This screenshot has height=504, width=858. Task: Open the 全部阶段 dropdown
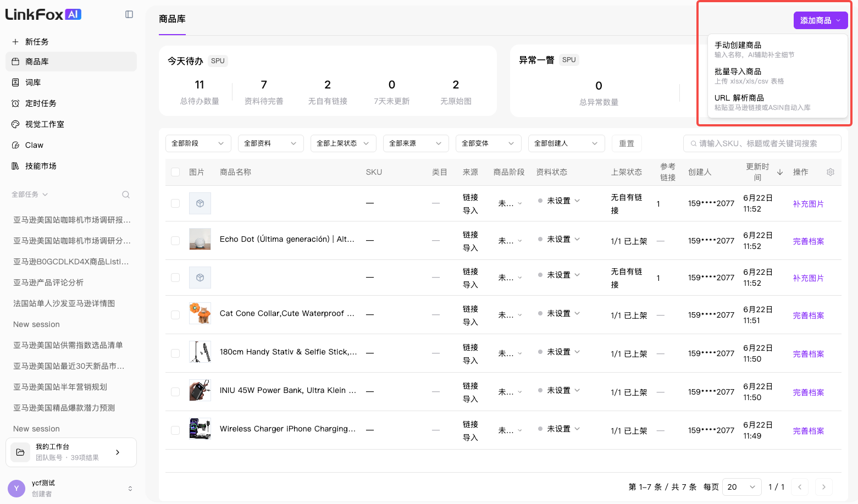(x=198, y=143)
